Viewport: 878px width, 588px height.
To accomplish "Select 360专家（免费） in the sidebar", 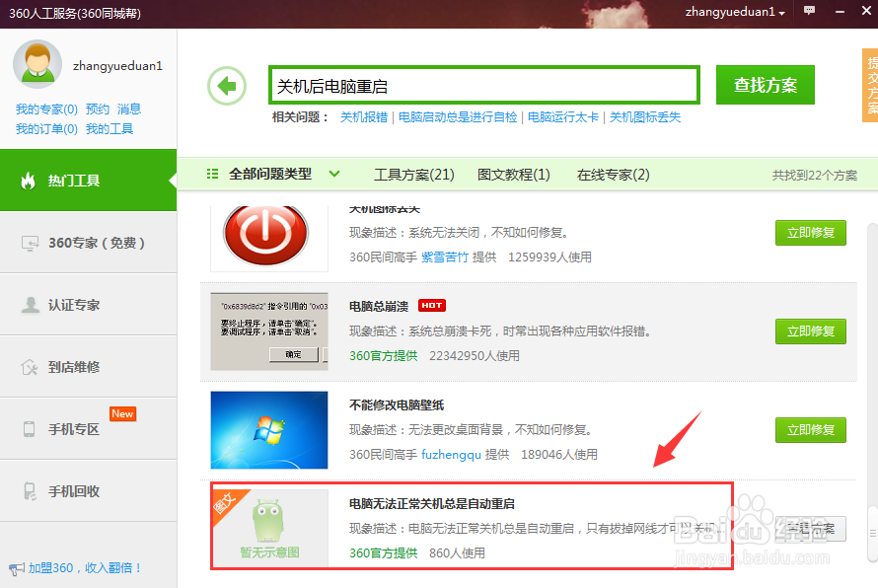I will pos(89,243).
